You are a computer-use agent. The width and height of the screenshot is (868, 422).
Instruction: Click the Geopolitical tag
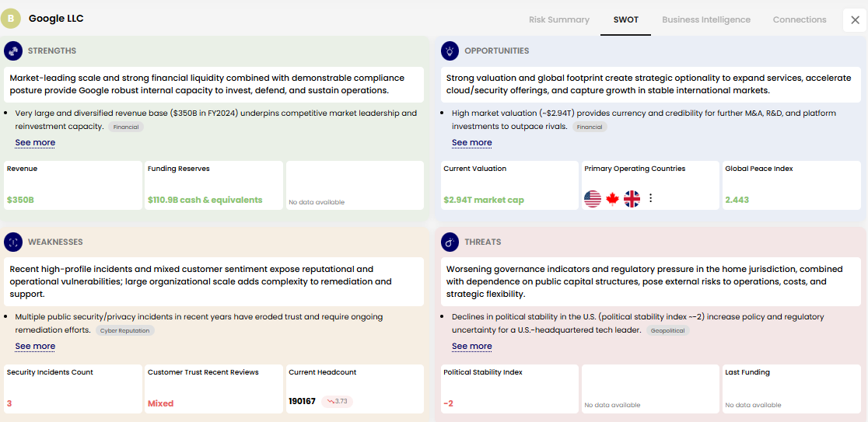click(667, 331)
